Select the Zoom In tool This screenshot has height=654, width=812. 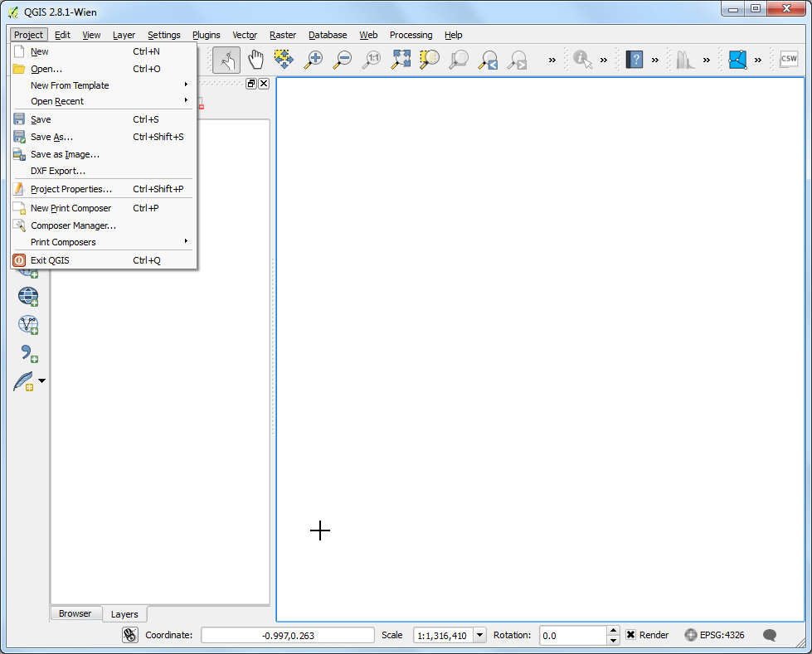(x=314, y=60)
